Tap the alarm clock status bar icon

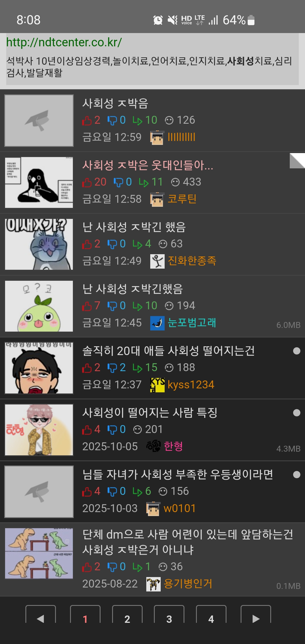tap(158, 20)
